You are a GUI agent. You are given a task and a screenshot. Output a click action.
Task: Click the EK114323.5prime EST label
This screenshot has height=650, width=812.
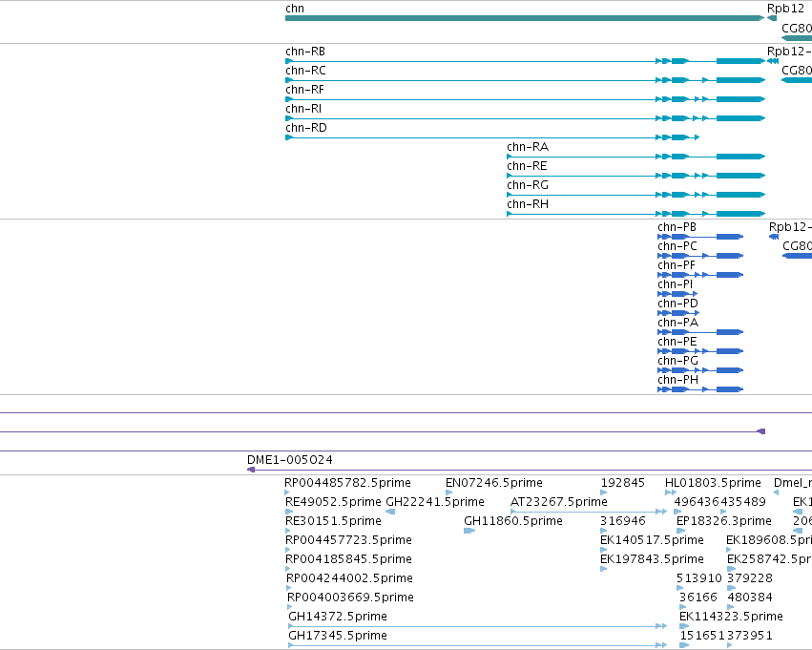pos(731,617)
